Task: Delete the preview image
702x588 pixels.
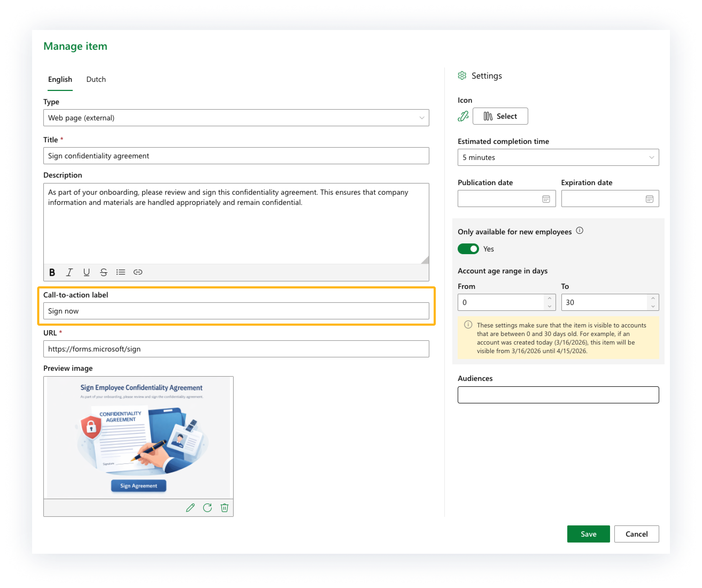Action: coord(225,508)
